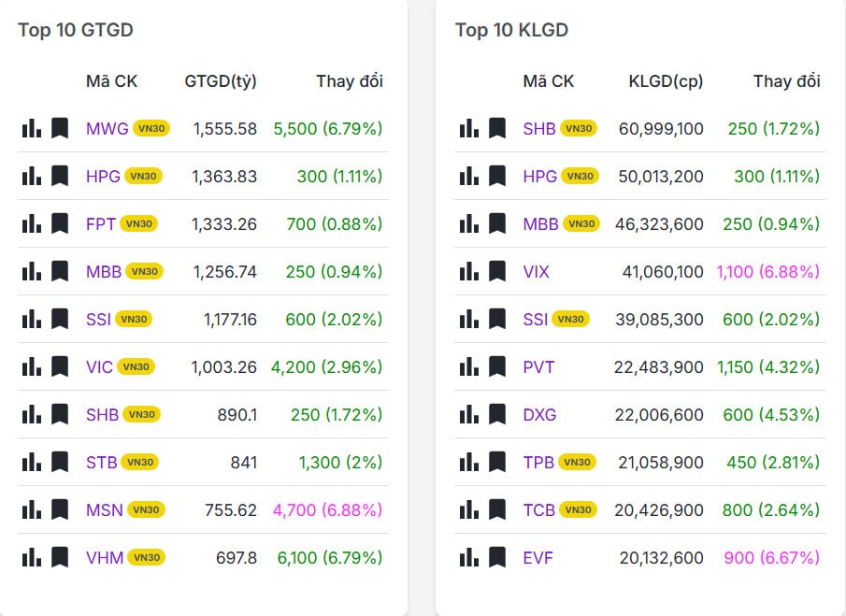Click chart icon next to DXG

click(x=468, y=414)
